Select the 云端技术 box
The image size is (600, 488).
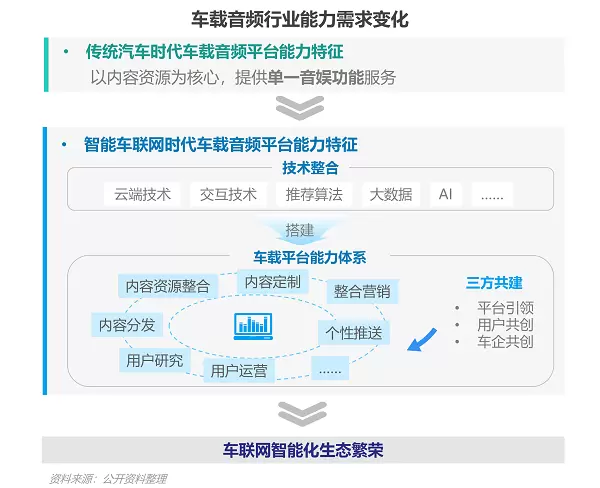coord(143,194)
